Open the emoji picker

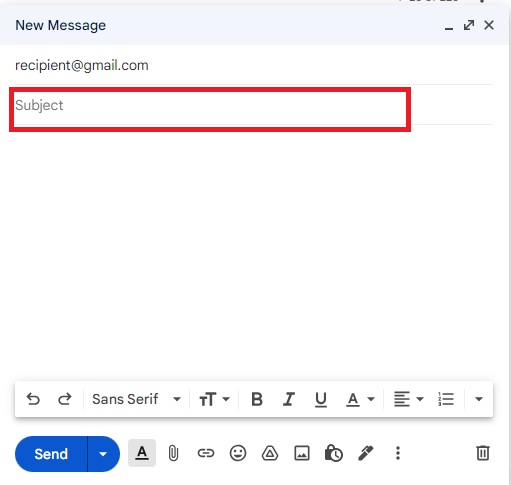tap(238, 453)
